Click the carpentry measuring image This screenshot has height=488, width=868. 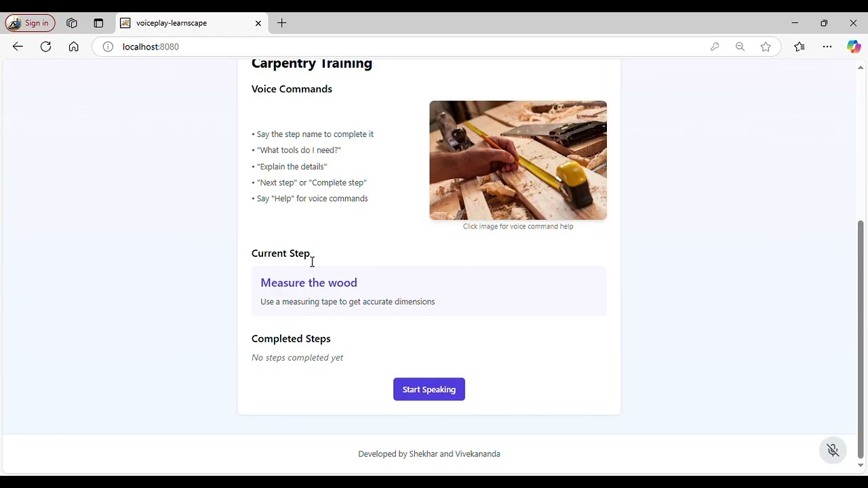pos(518,161)
